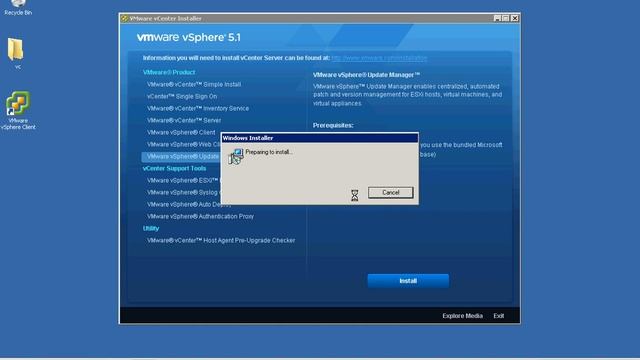Click the Update Manager description title
The width and height of the screenshot is (640, 360).
click(366, 75)
